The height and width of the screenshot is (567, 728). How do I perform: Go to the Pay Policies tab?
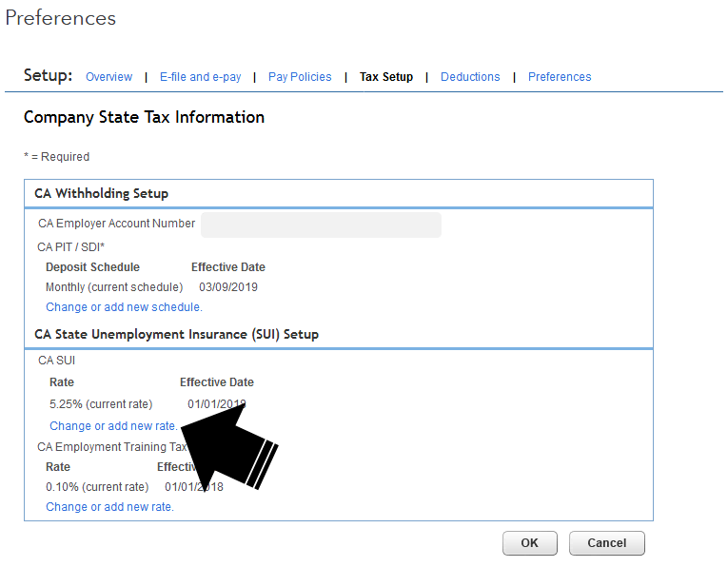tap(300, 77)
